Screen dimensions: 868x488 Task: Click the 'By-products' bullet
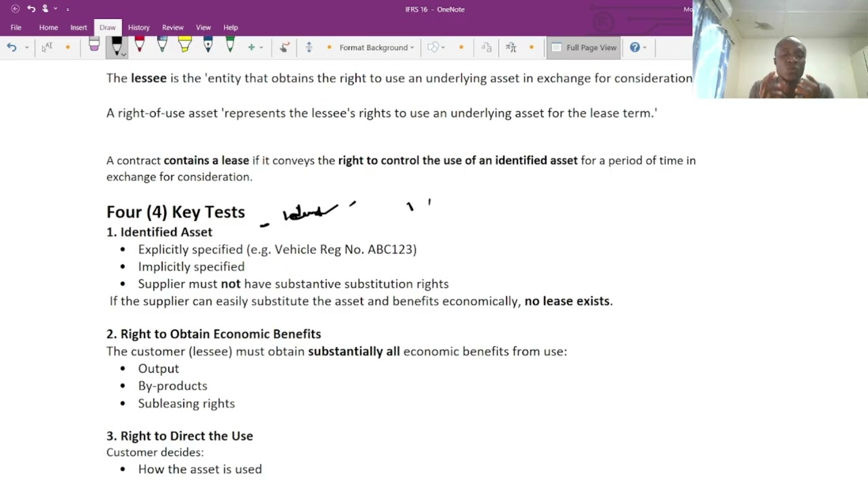[173, 386]
